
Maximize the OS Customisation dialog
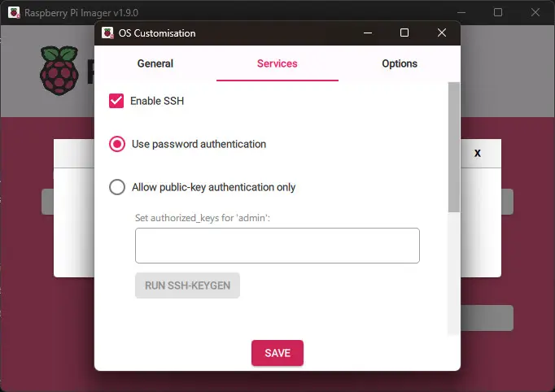pyautogui.click(x=404, y=33)
